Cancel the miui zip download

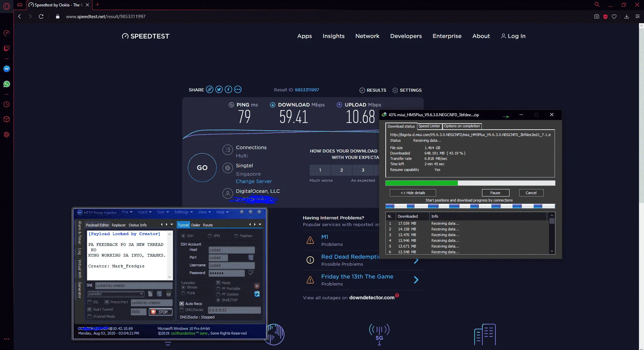[531, 193]
